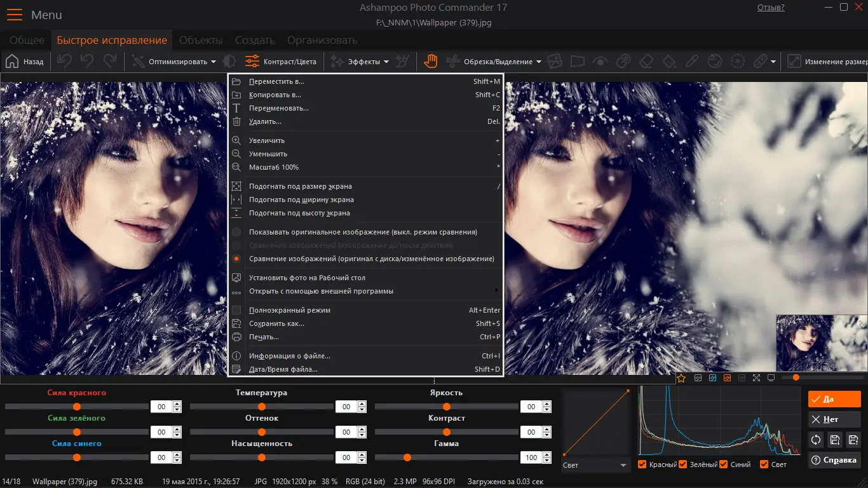Expand the Оптимизировать dropdown
This screenshot has height=488, width=868.
tap(178, 61)
